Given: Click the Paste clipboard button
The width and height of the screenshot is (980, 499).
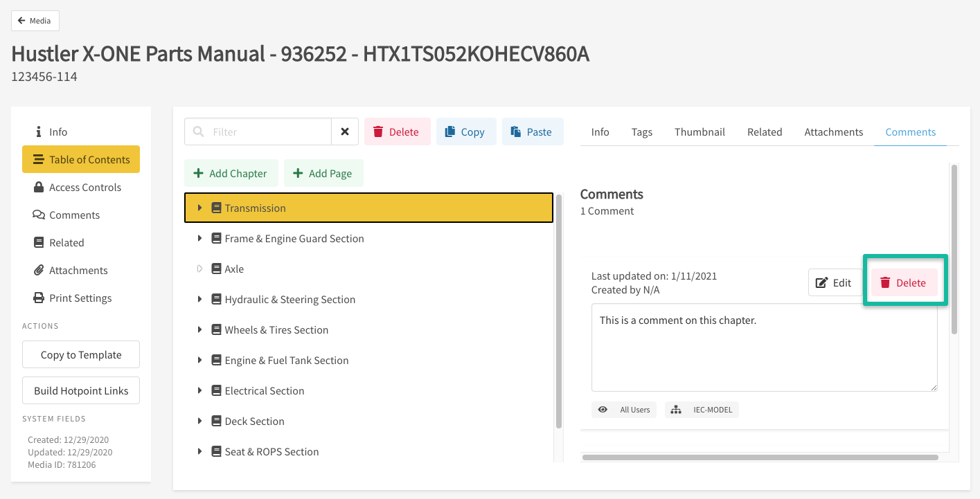Looking at the screenshot, I should [x=532, y=131].
